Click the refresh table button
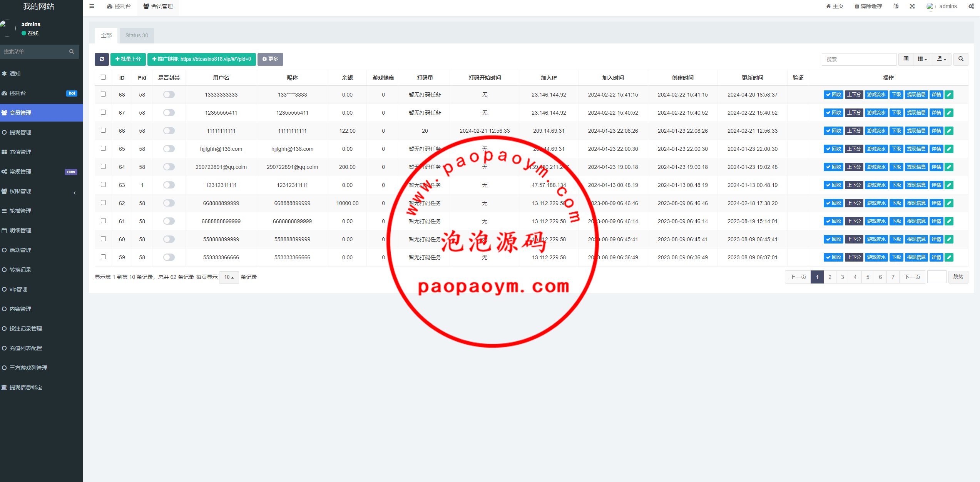980x482 pixels. (x=102, y=59)
